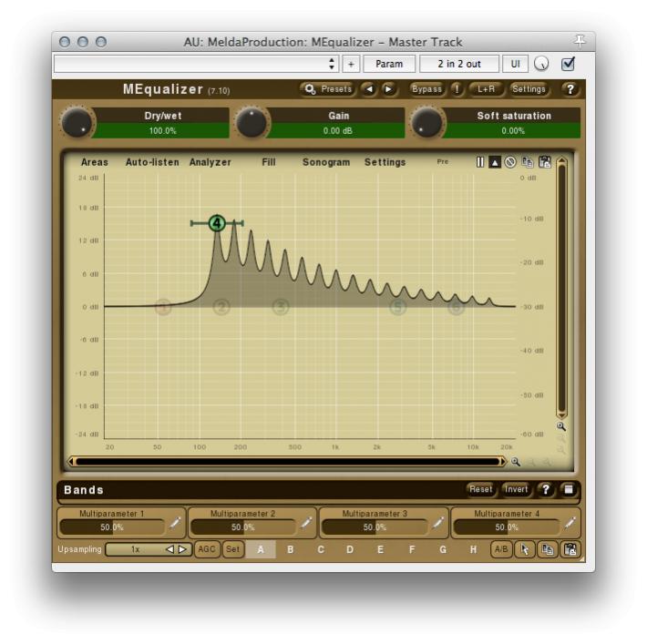Viewport: 647px width, 644px height.
Task: Edit Multiparameter 4 with its pencil icon
Action: (x=570, y=523)
